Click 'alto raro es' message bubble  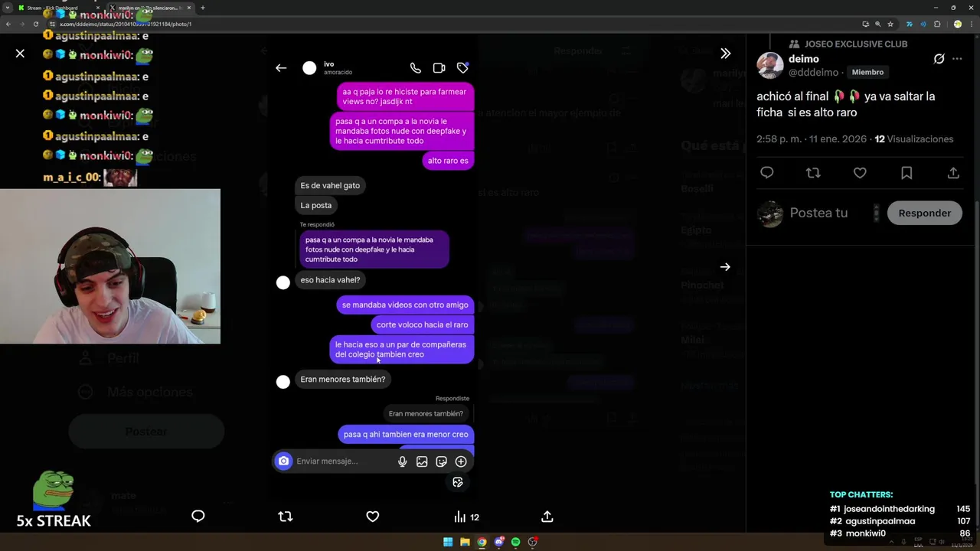[x=448, y=161]
